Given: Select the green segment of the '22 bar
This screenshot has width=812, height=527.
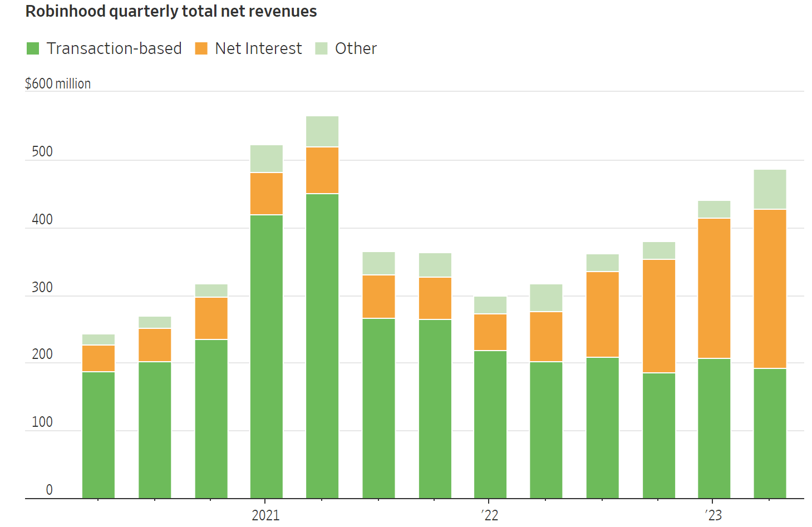Looking at the screenshot, I should tap(490, 425).
